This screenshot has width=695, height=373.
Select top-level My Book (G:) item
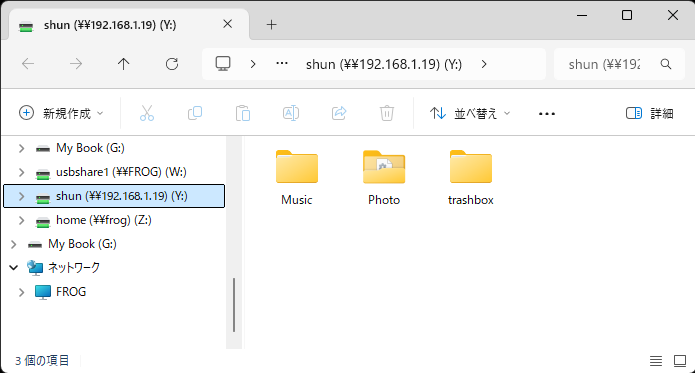point(82,244)
